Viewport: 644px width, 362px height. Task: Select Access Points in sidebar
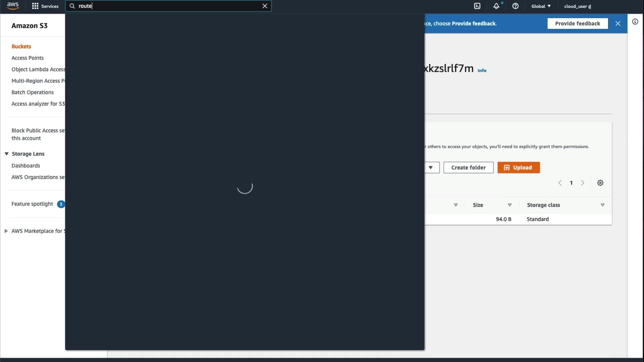(x=28, y=58)
